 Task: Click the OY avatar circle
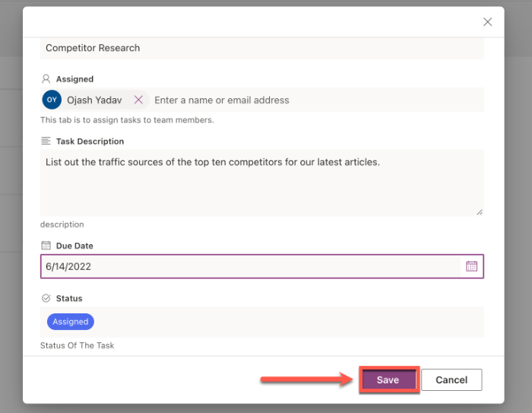click(52, 100)
